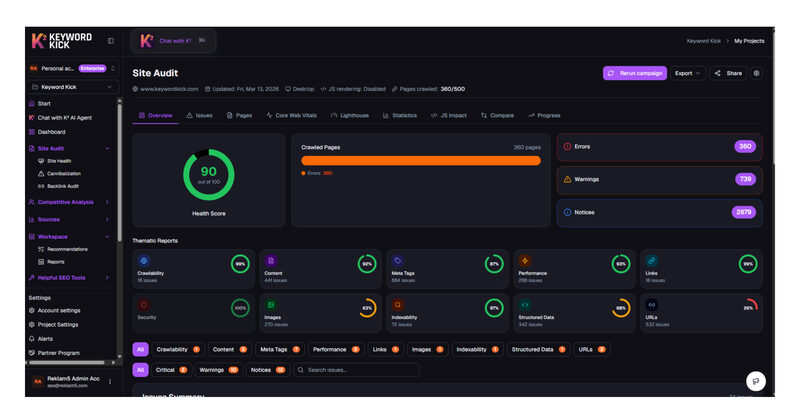Go to Start in the sidebar
The width and height of the screenshot is (800, 417).
pos(40,104)
